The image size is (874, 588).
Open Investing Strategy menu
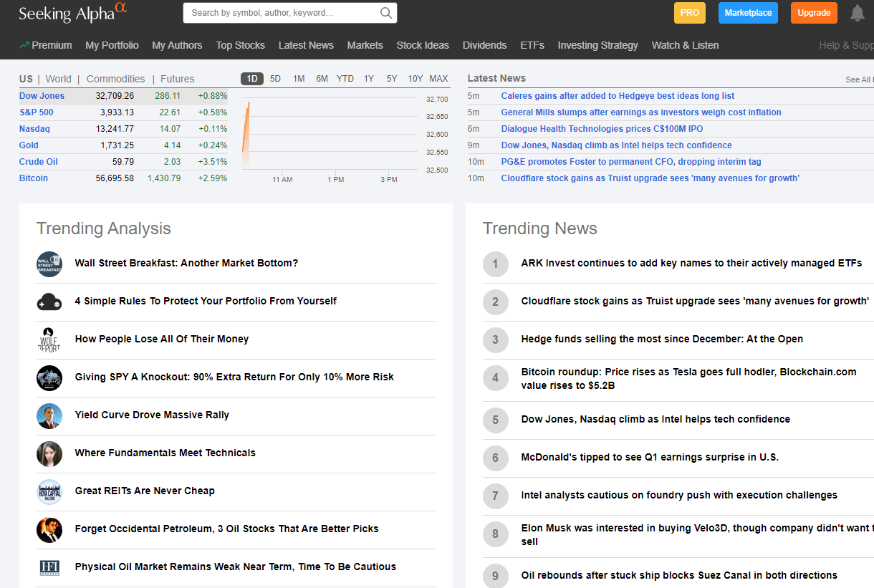[597, 45]
